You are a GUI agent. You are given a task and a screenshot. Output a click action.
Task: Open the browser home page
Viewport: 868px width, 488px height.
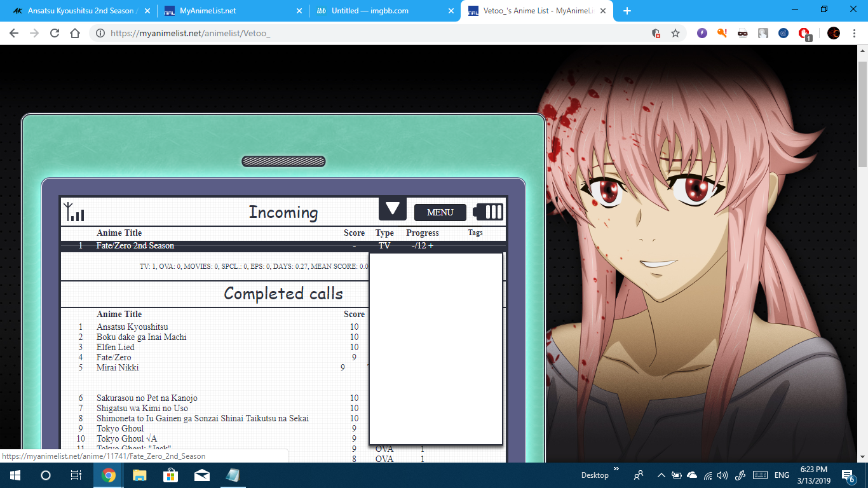pyautogui.click(x=75, y=33)
